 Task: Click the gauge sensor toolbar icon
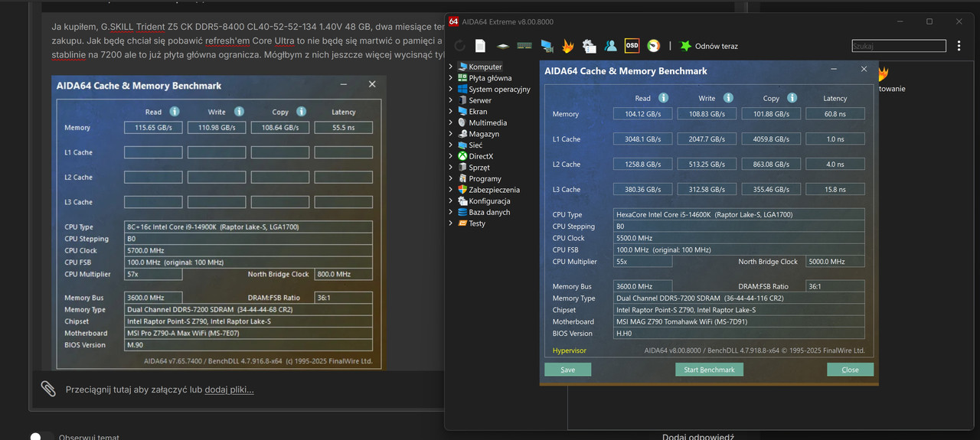pyautogui.click(x=653, y=46)
